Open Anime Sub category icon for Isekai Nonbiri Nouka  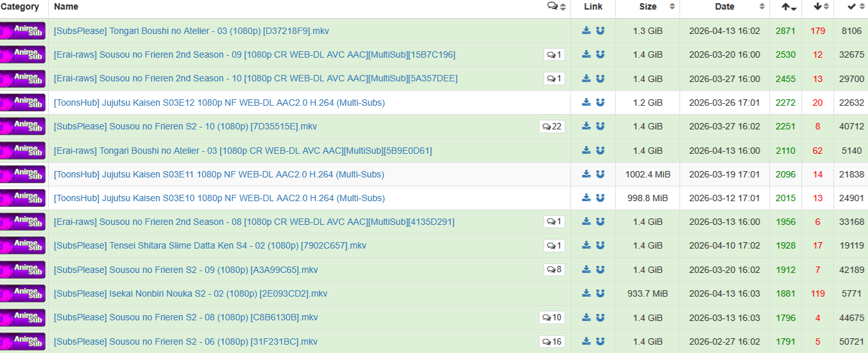(22, 293)
